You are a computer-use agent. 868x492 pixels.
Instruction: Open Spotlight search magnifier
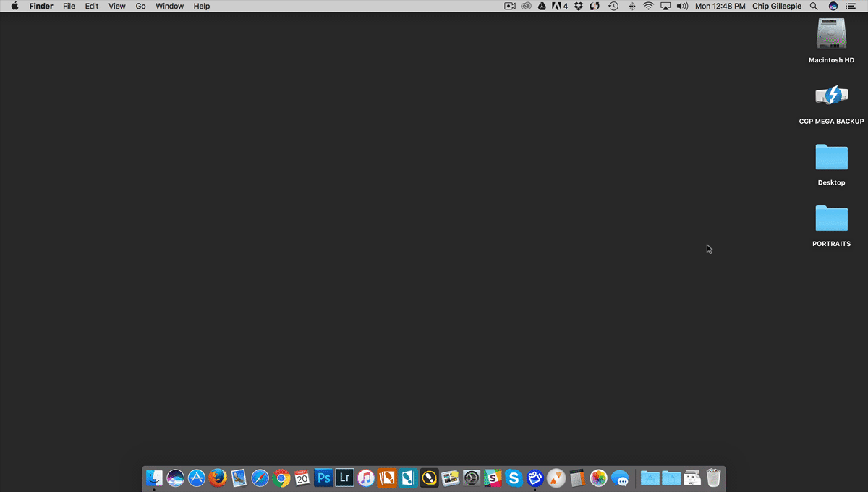814,6
